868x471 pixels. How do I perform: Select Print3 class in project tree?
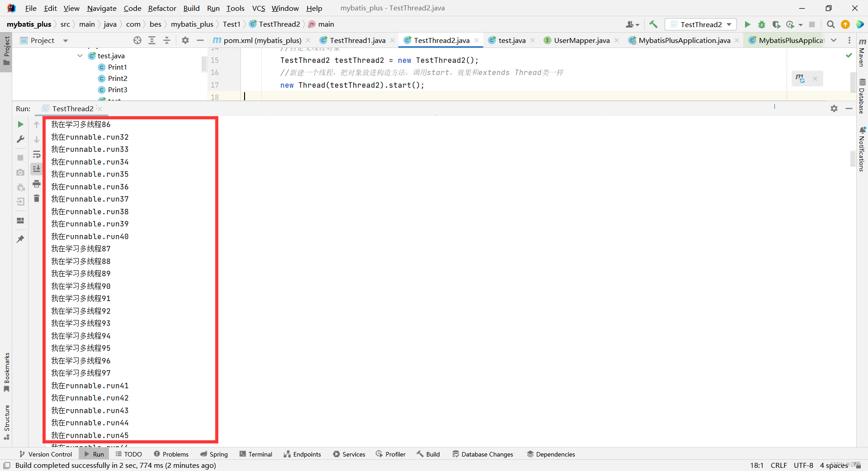click(118, 89)
